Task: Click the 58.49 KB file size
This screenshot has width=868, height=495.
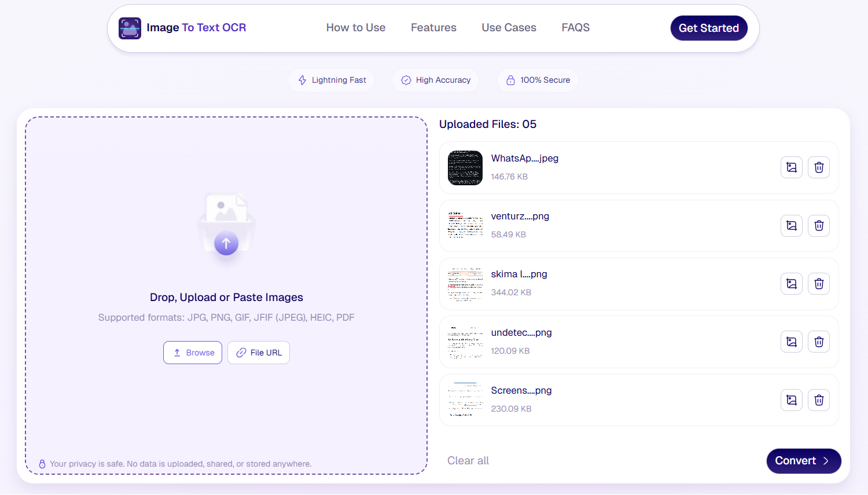Action: (x=509, y=234)
